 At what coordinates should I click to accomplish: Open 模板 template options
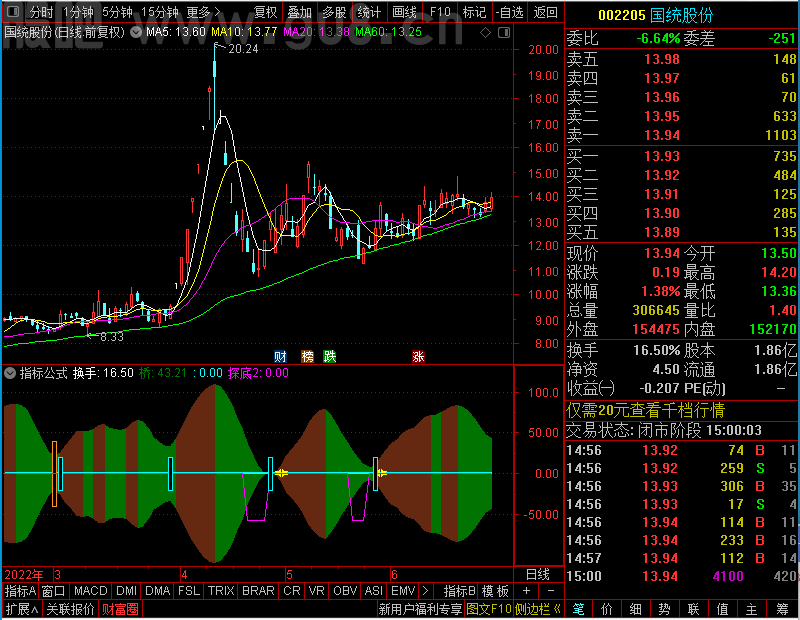tap(495, 591)
